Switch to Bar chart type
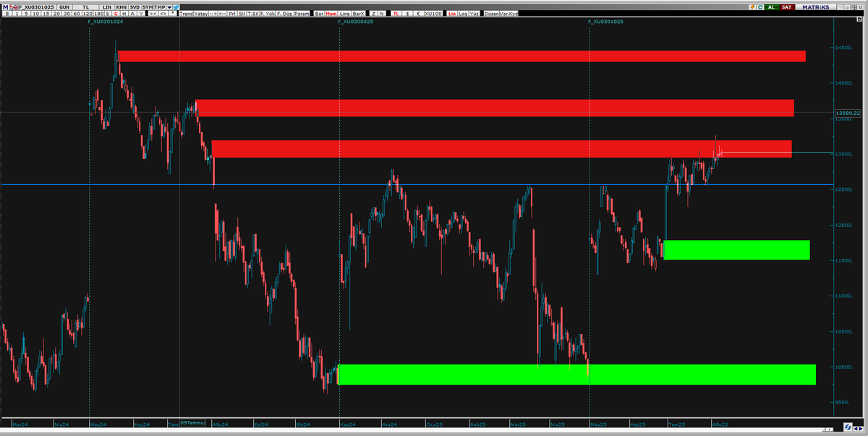The height and width of the screenshot is (436, 868). (x=319, y=14)
